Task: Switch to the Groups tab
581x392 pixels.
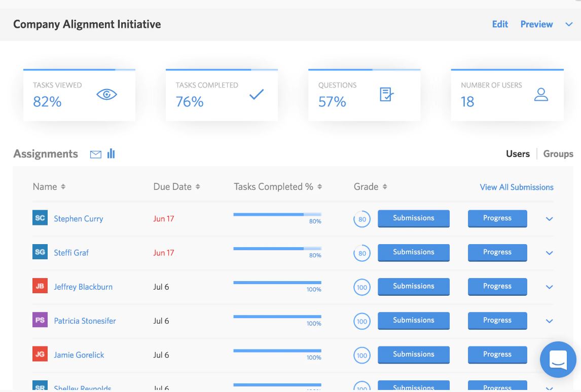Action: pos(558,153)
